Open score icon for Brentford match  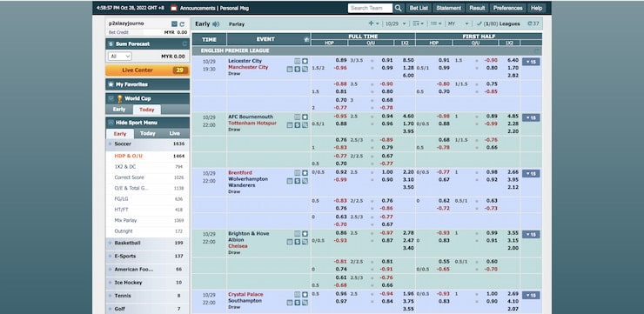(298, 181)
